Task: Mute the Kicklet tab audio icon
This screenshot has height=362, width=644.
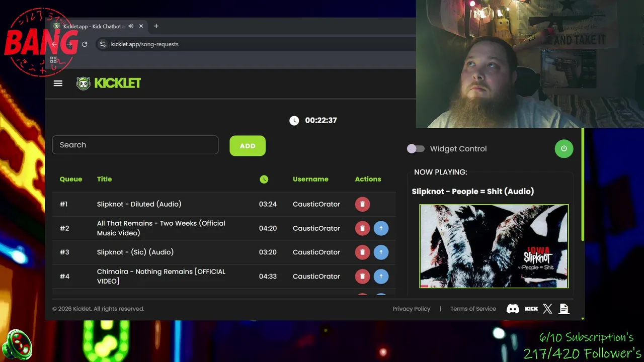Action: click(x=131, y=26)
